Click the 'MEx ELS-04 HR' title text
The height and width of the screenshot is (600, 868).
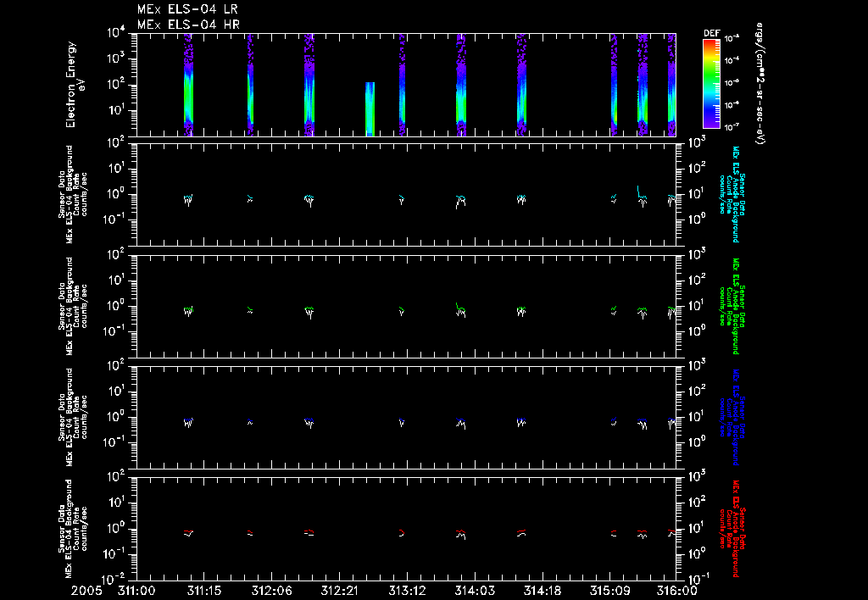188,25
